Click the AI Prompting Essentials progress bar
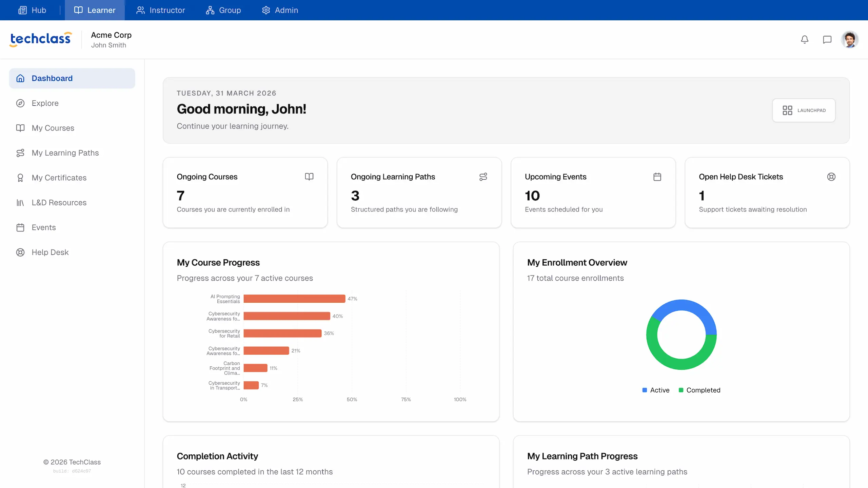The width and height of the screenshot is (868, 488). tap(294, 299)
